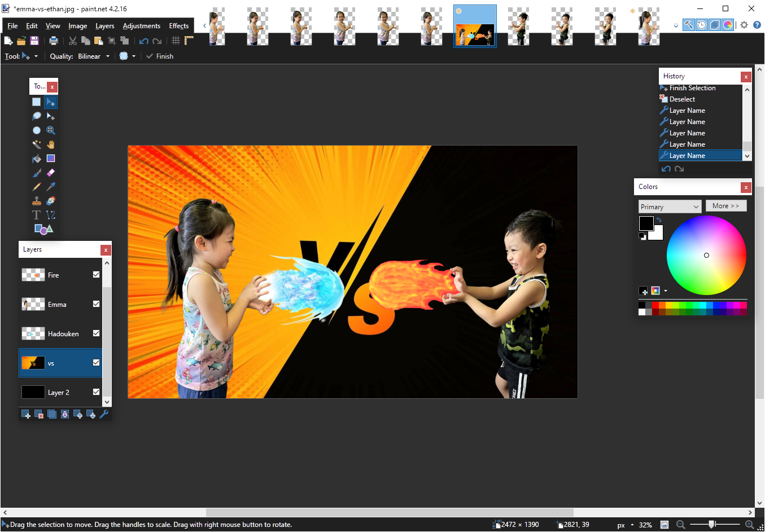Select the Pencil tool
The image size is (765, 532).
37,187
